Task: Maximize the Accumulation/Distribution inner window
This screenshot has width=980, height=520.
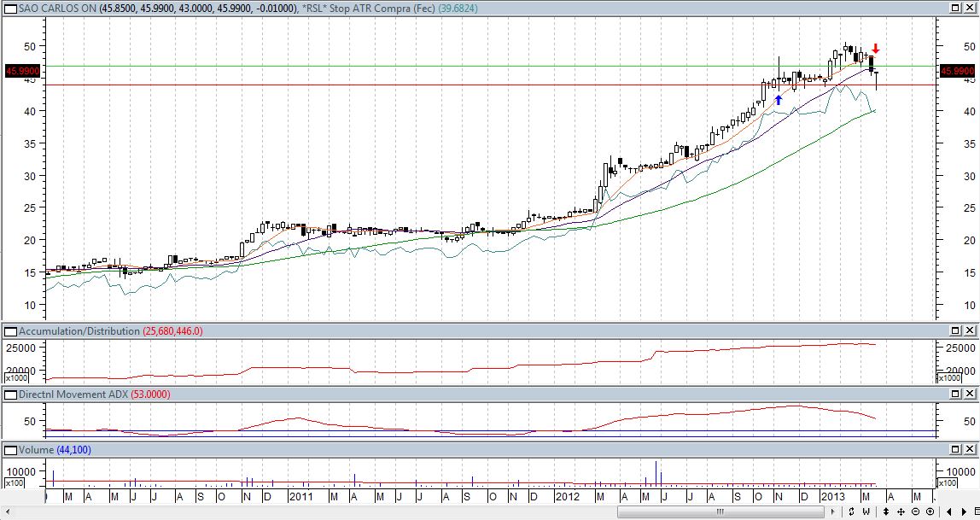Action: point(956,330)
